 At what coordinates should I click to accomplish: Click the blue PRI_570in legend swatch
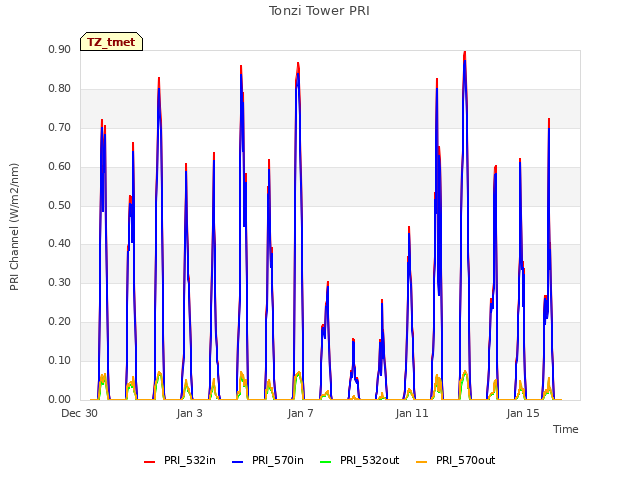pos(238,462)
